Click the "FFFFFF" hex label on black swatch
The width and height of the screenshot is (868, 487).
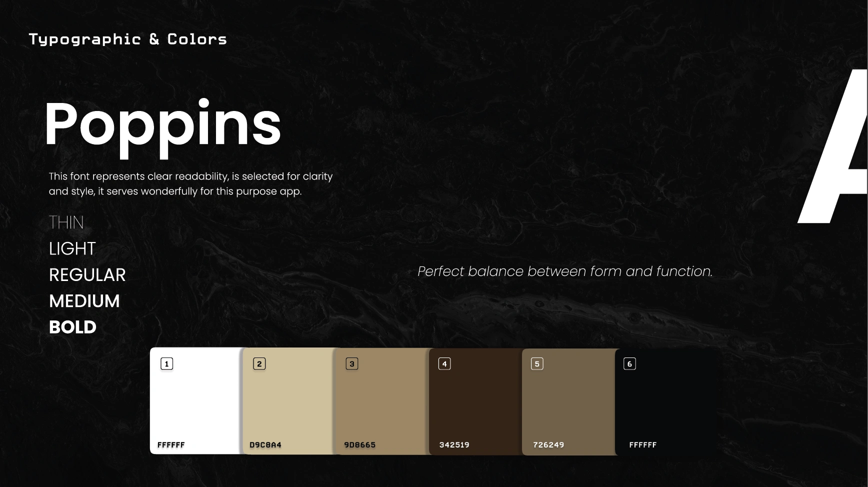(x=642, y=444)
